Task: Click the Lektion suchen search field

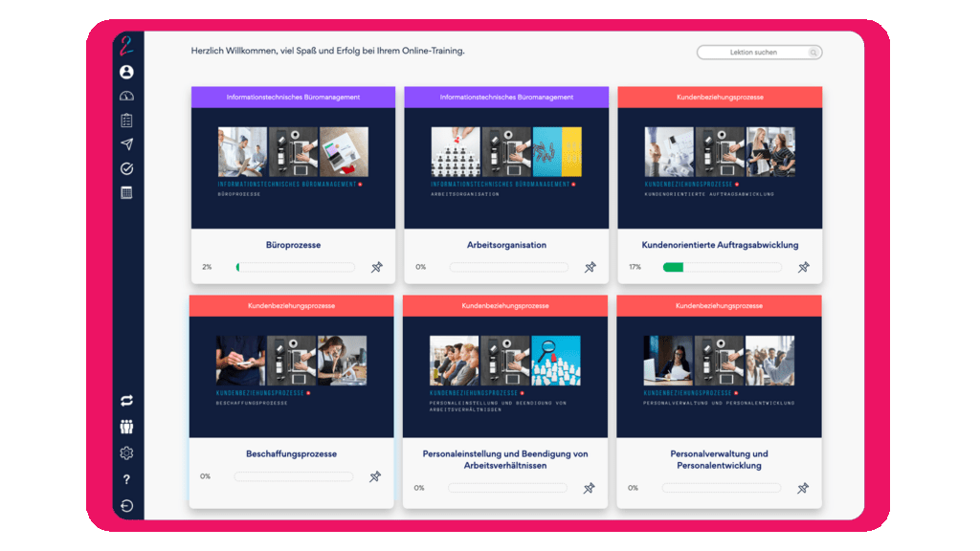Action: coord(758,53)
